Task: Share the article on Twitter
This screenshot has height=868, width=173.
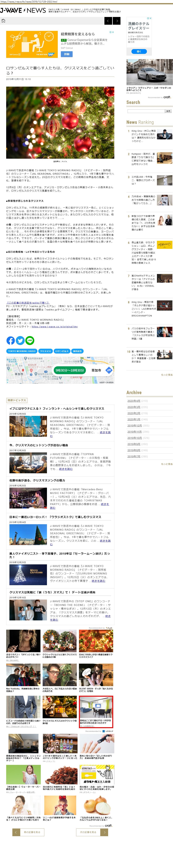Action: point(20,340)
